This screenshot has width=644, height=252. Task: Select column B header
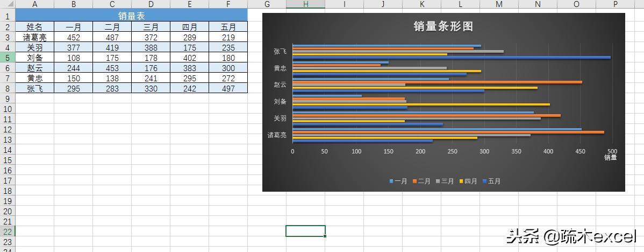click(73, 4)
